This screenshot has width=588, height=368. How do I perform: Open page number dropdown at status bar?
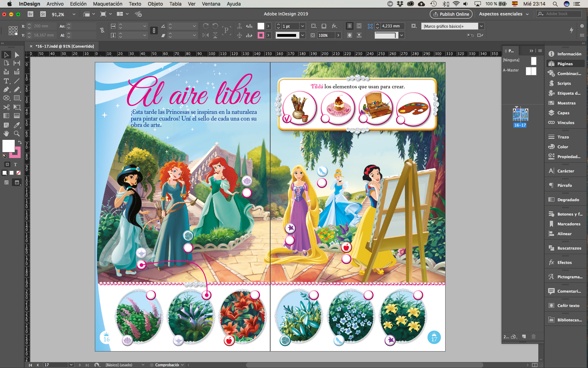click(x=71, y=365)
